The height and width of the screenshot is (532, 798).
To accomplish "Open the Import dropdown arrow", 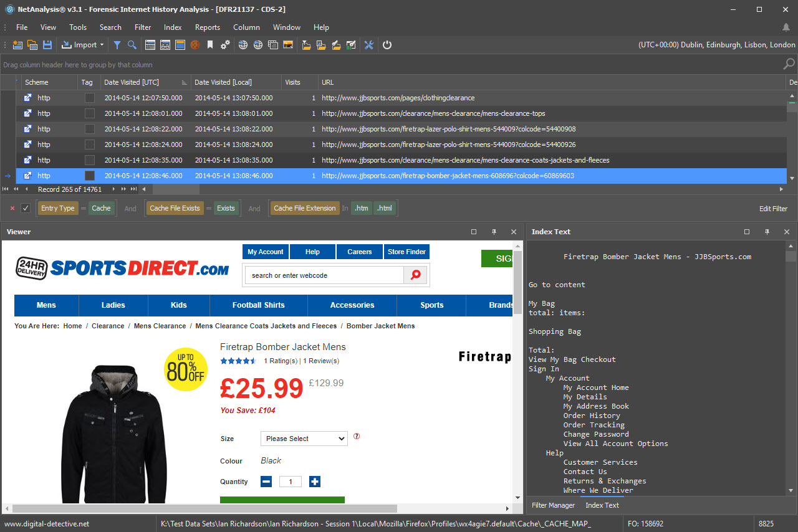I will tap(102, 45).
